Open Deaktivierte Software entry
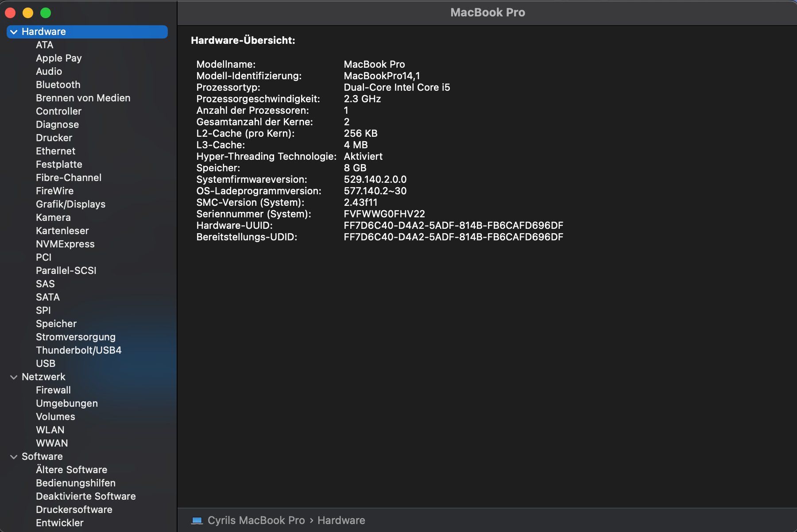The image size is (797, 532). pos(86,497)
